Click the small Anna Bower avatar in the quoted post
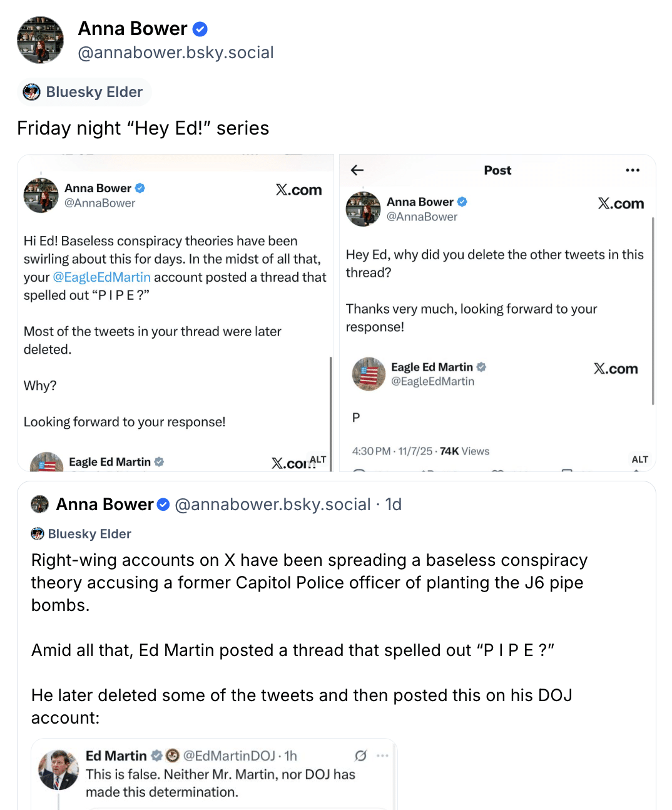The height and width of the screenshot is (810, 672). (x=40, y=504)
